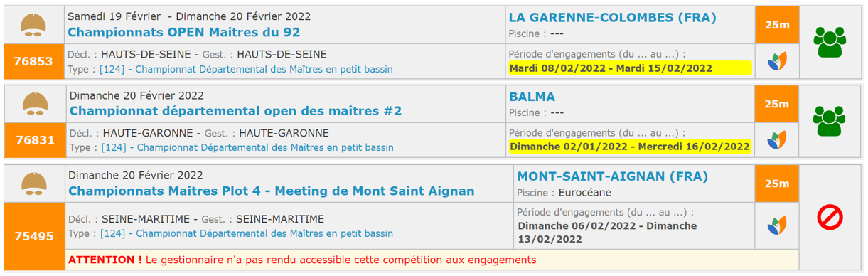Select competition ID 76831 badge
Viewport: 868px width, 276px height.
click(x=36, y=140)
